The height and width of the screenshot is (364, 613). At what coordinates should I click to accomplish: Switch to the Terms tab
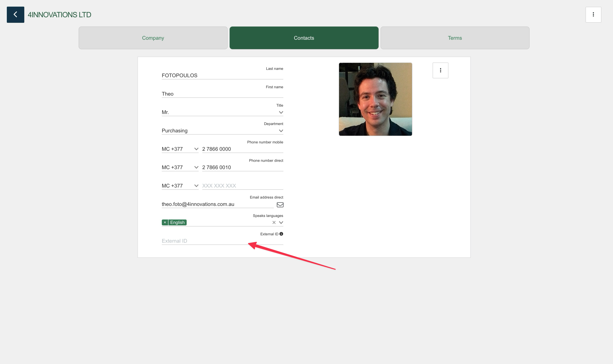tap(455, 38)
